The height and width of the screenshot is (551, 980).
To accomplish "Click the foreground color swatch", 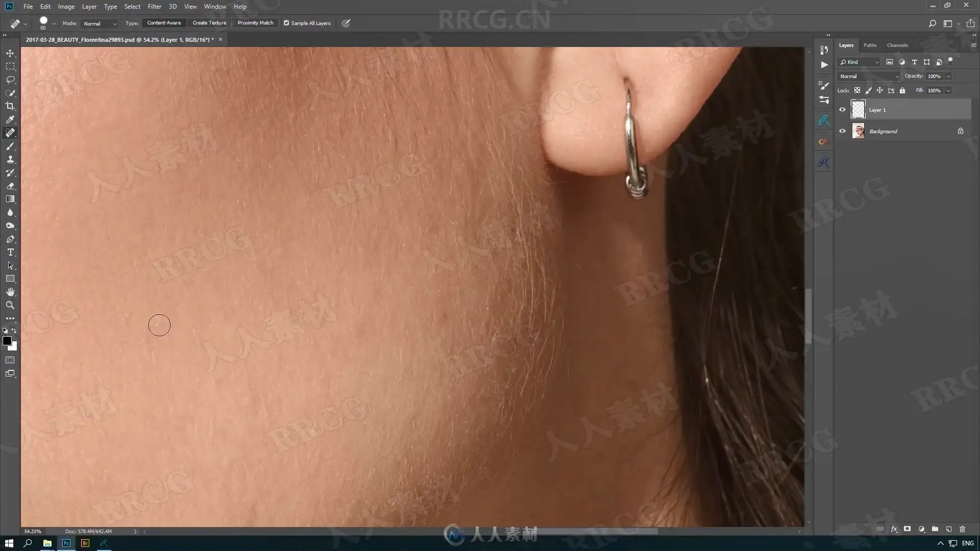I will click(7, 341).
